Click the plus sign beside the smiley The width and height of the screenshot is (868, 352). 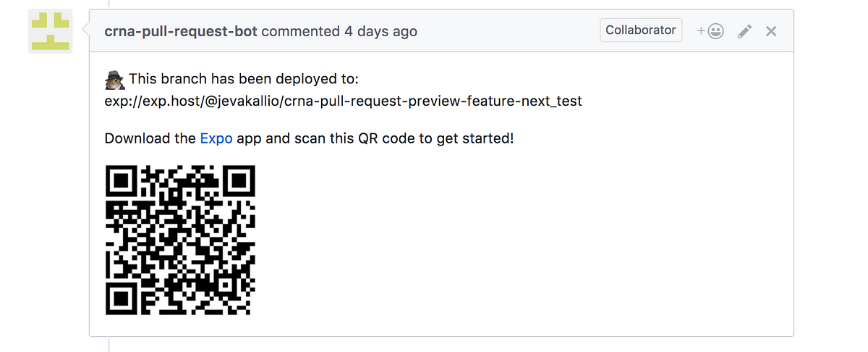pos(700,31)
